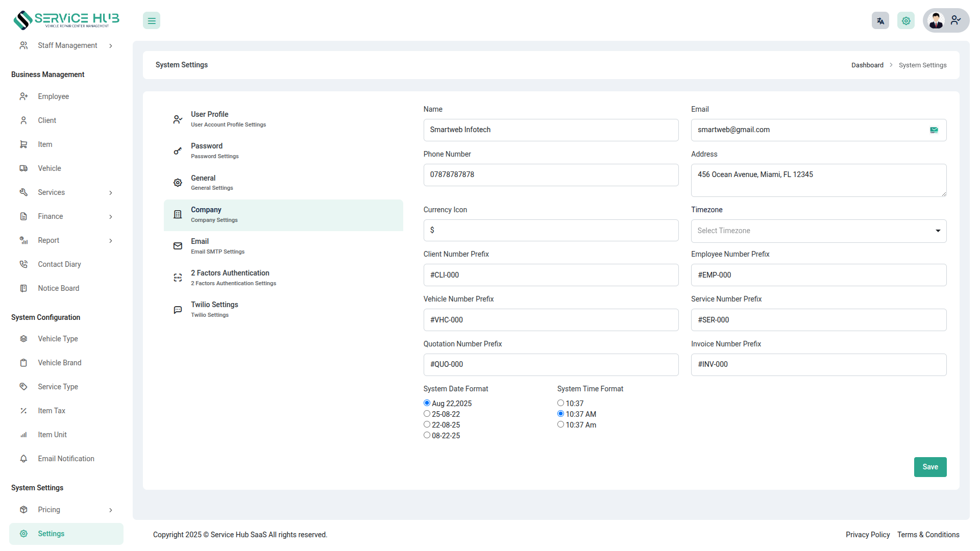Click the teal gear icon in header

coord(906,21)
